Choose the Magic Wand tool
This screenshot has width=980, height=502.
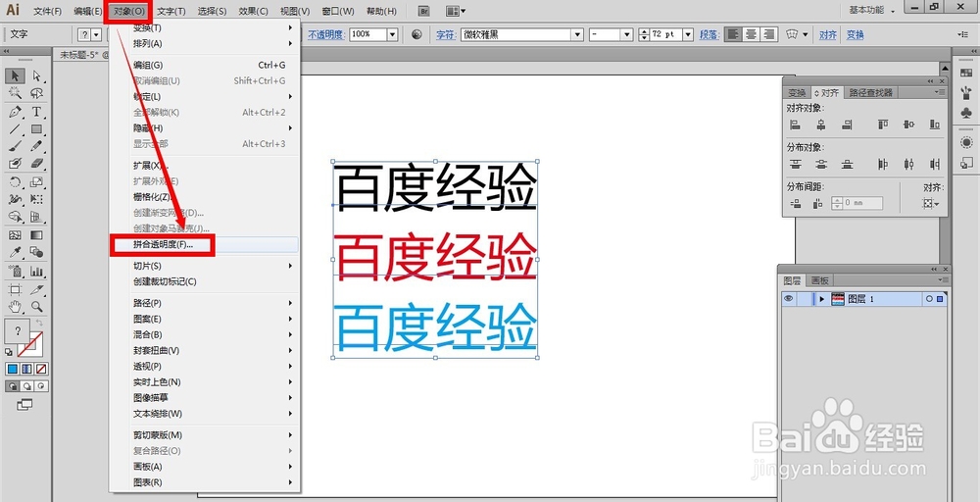[x=15, y=93]
